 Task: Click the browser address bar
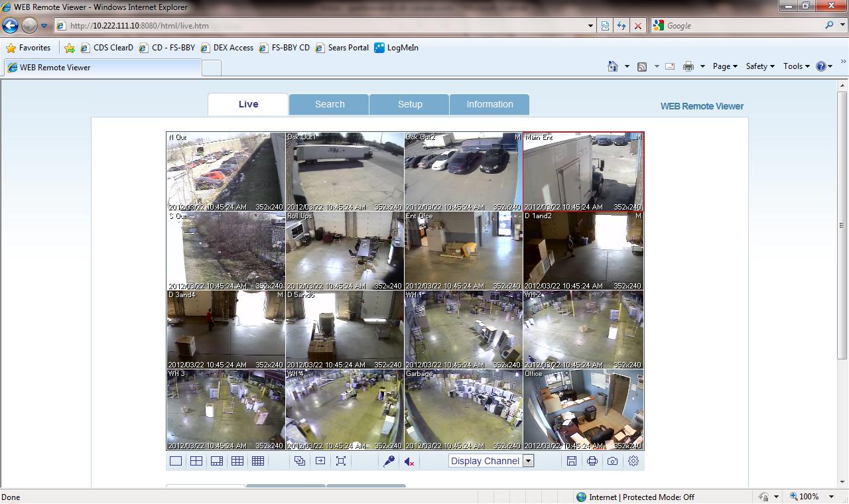coord(325,26)
